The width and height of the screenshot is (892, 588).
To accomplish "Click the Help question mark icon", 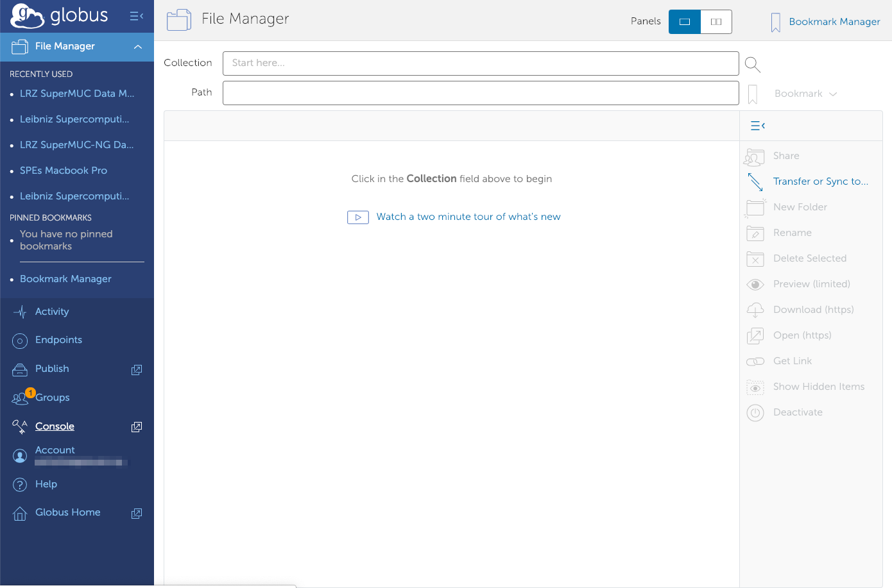I will pyautogui.click(x=20, y=485).
